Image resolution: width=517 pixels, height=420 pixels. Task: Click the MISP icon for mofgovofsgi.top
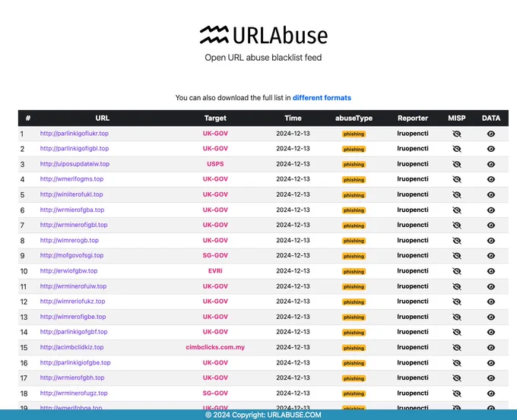pyautogui.click(x=457, y=256)
